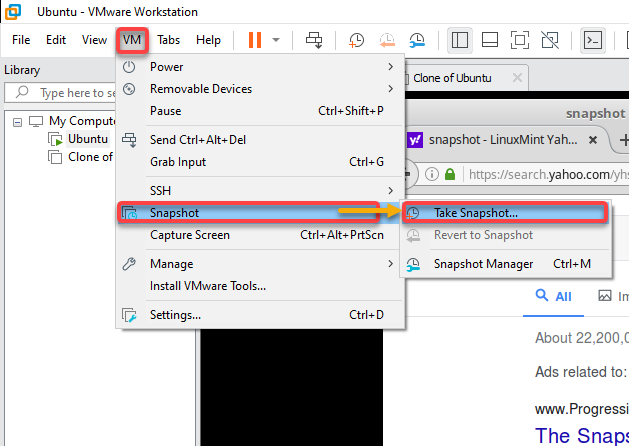
Task: Select the All search results tab
Action: pyautogui.click(x=553, y=296)
